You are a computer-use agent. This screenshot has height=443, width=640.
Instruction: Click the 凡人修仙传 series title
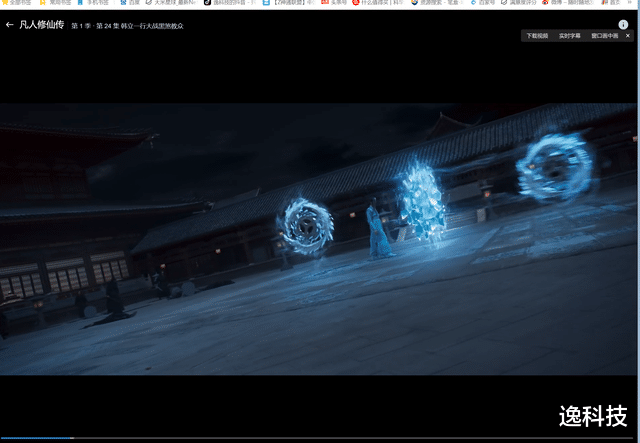pyautogui.click(x=42, y=25)
